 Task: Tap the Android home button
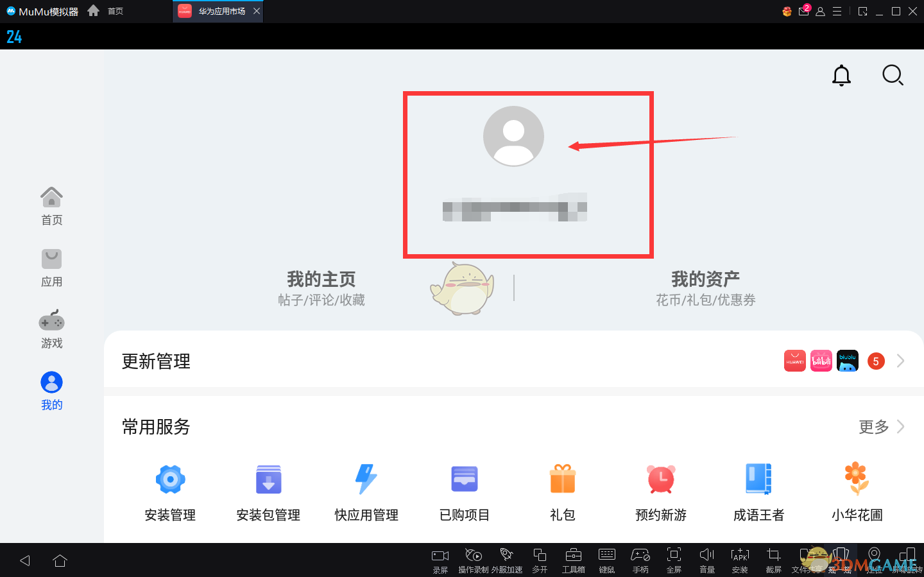(x=60, y=560)
